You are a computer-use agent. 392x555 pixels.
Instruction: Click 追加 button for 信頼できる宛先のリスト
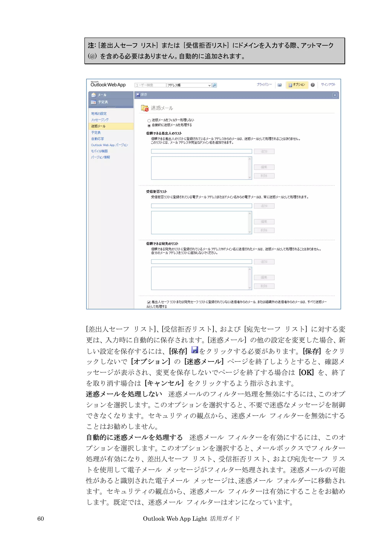(x=264, y=262)
